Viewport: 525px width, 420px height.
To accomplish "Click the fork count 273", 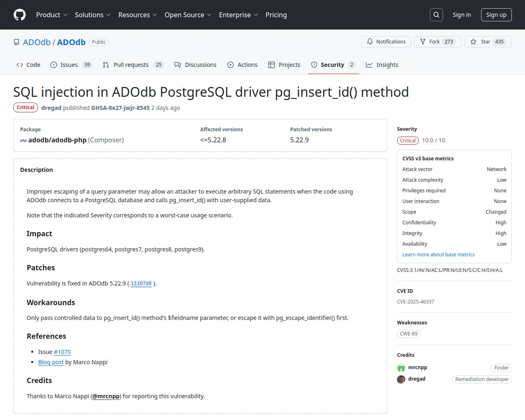I will point(449,42).
